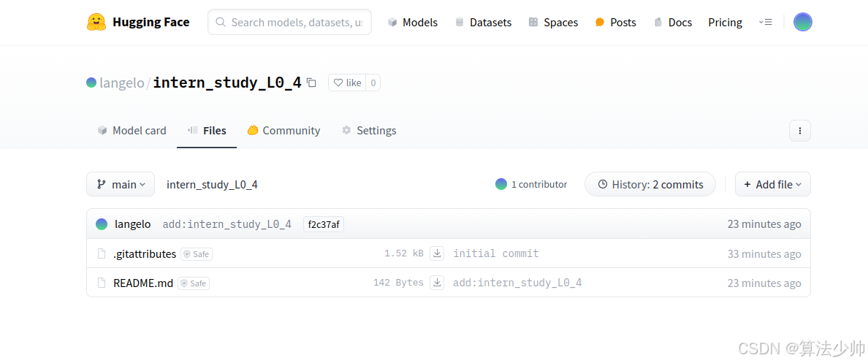Open the .gitattributes file
The image size is (868, 363).
(x=145, y=254)
